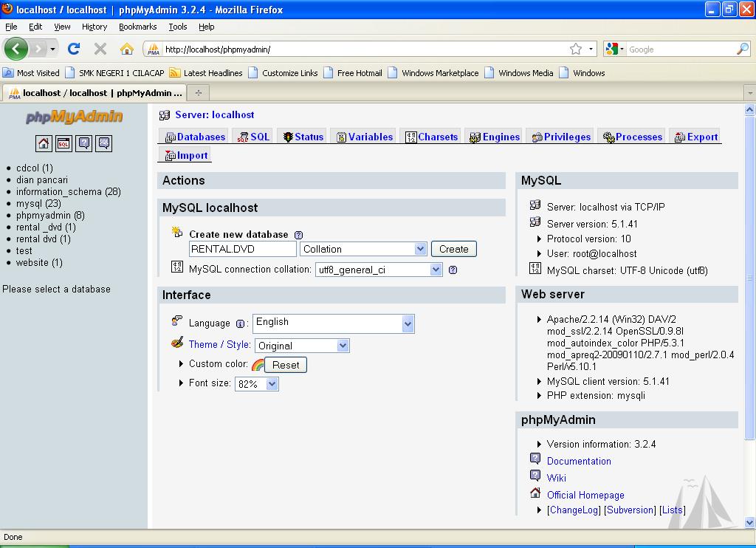Viewport: 756px width, 548px height.
Task: Click the help icon beside Create new database
Action: [x=298, y=235]
